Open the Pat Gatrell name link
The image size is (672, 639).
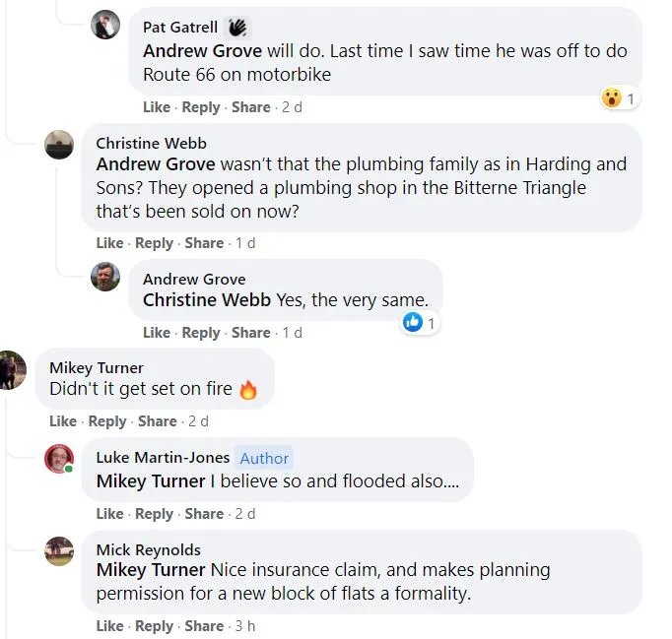pyautogui.click(x=180, y=28)
